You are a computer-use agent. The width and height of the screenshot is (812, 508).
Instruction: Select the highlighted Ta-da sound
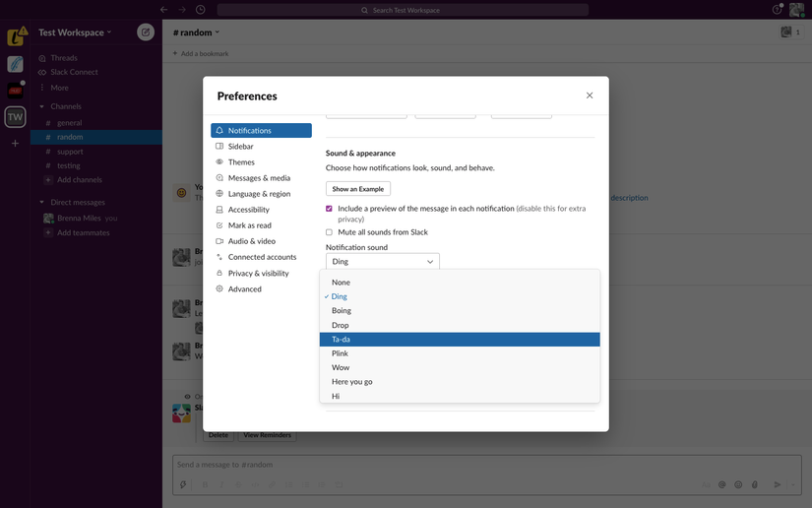pyautogui.click(x=460, y=340)
